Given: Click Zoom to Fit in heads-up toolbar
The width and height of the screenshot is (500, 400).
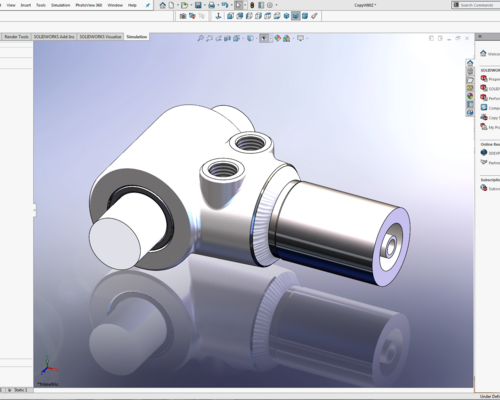Looking at the screenshot, I should [x=200, y=38].
